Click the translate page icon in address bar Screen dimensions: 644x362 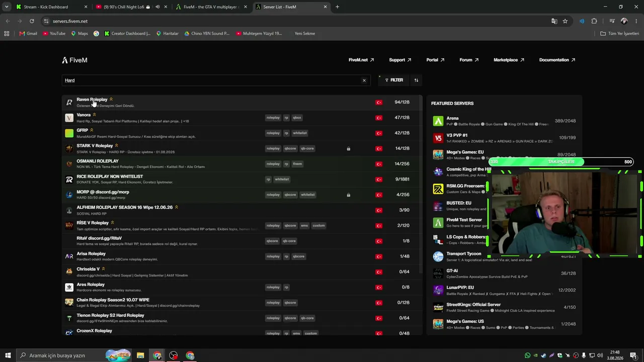(554, 21)
